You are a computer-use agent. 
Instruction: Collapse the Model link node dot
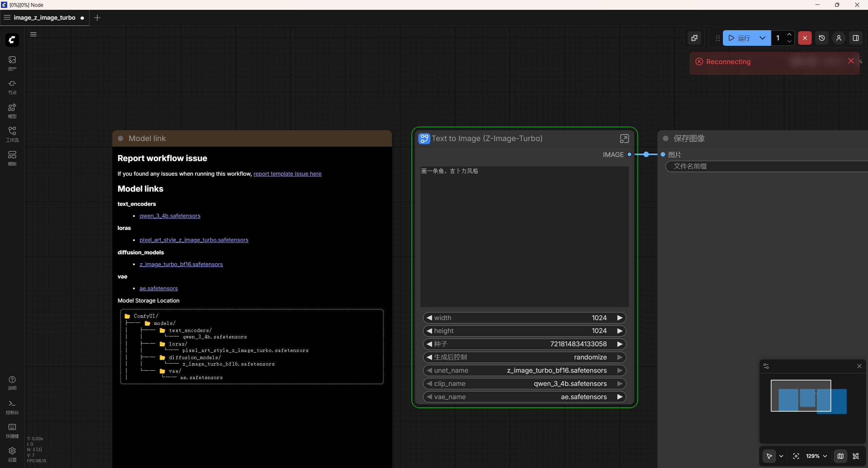click(120, 138)
